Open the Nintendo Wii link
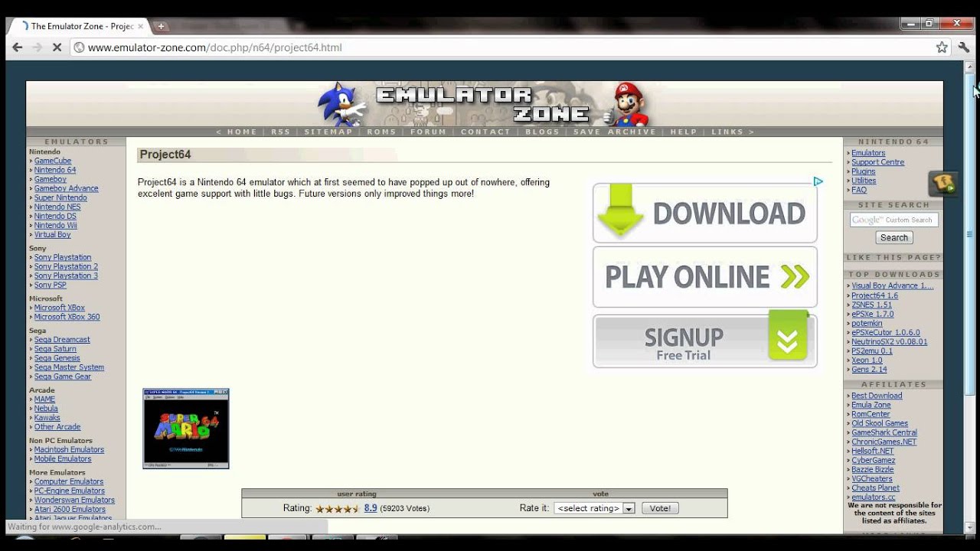 coord(55,226)
